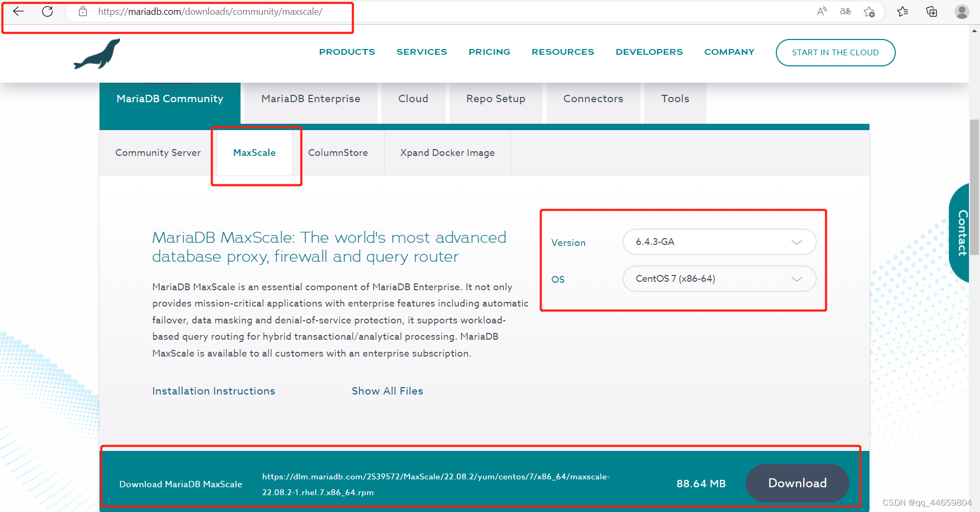Click the scrollbar up arrow
This screenshot has width=980, height=512.
[x=974, y=31]
